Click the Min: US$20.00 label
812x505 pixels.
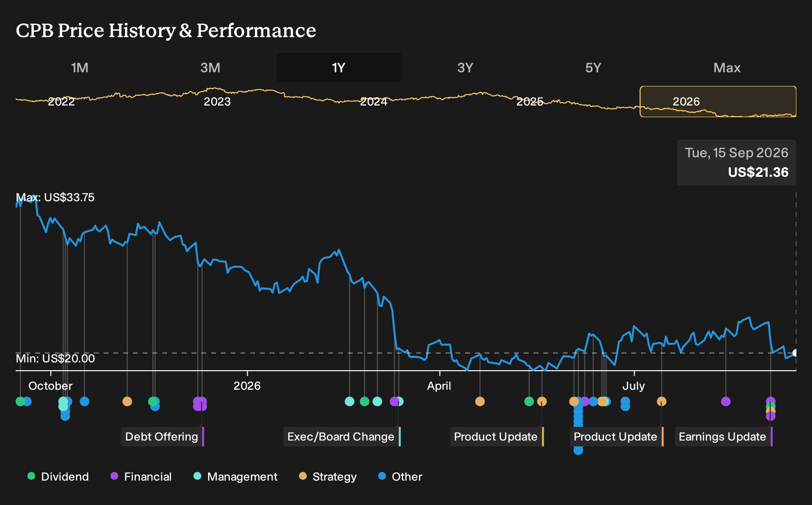pyautogui.click(x=55, y=358)
